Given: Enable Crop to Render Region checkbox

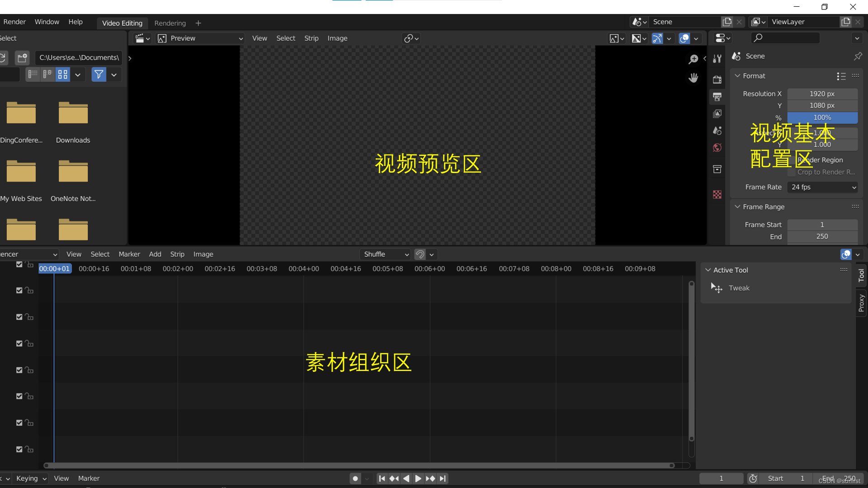Looking at the screenshot, I should (x=791, y=172).
